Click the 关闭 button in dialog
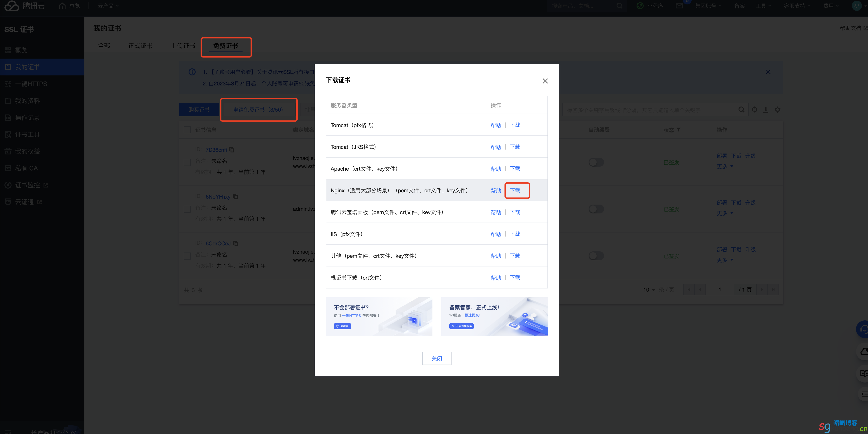The height and width of the screenshot is (434, 868). point(437,358)
